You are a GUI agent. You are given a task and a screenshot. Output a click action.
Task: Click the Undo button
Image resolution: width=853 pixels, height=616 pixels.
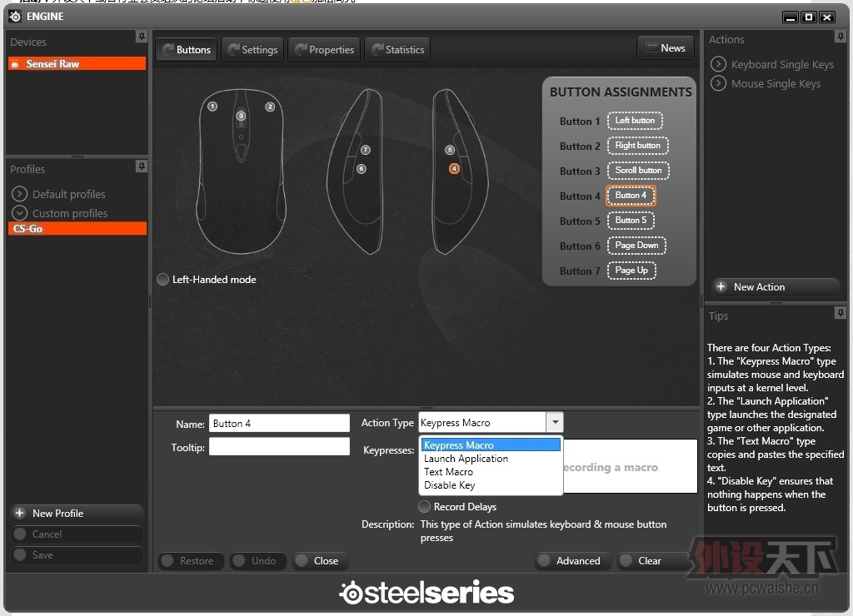(258, 560)
